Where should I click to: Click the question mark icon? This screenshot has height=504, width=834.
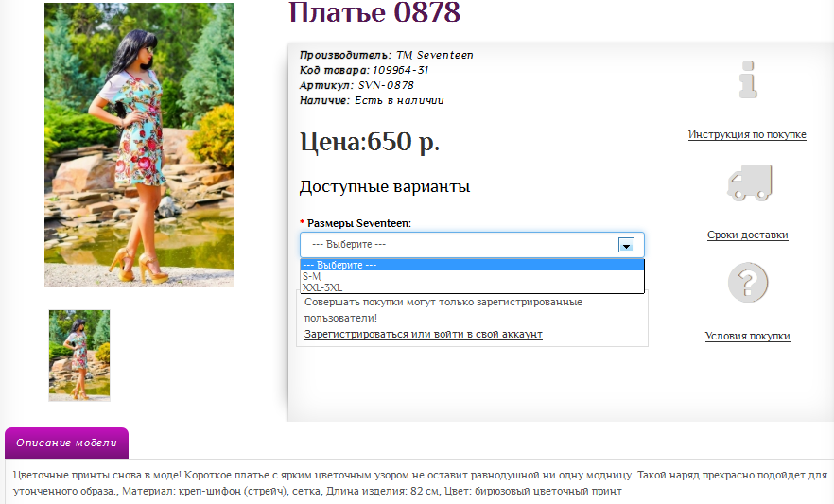coord(748,283)
